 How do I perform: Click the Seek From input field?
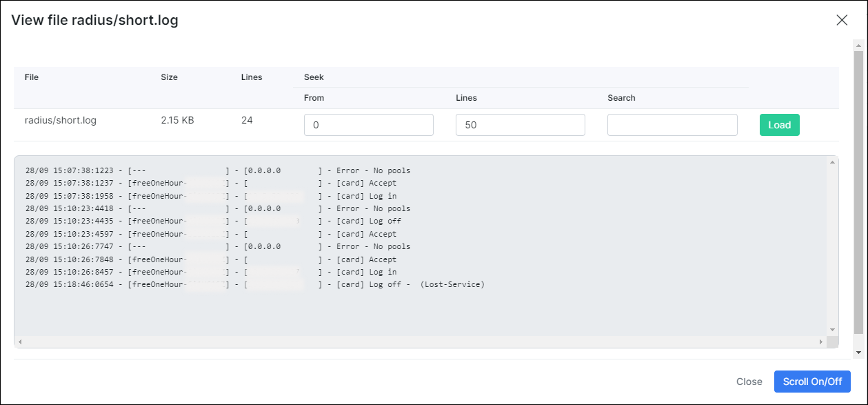tap(368, 125)
